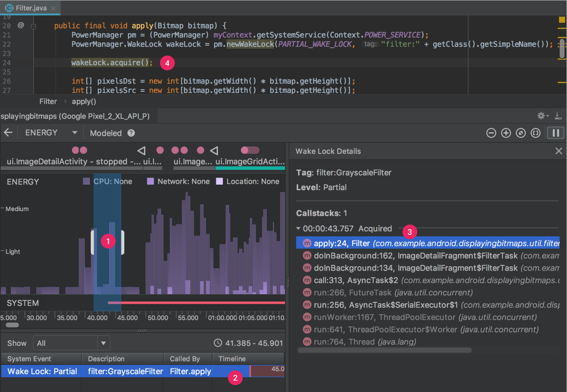
Task: Click the Modeled help question mark
Action: tap(131, 133)
